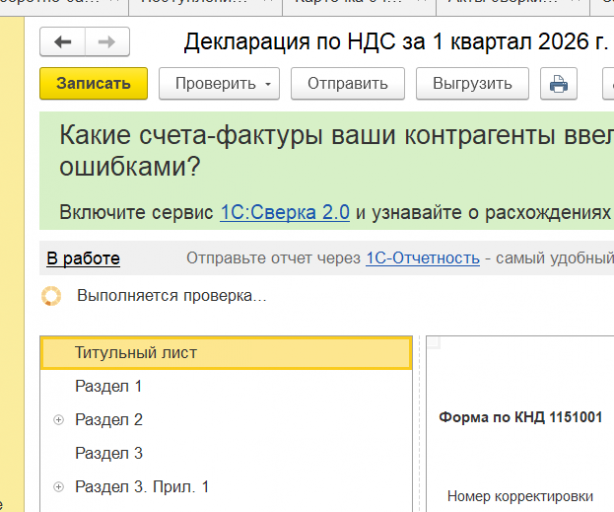Select Раздел 1 in the section list
This screenshot has width=614, height=512.
click(226, 386)
